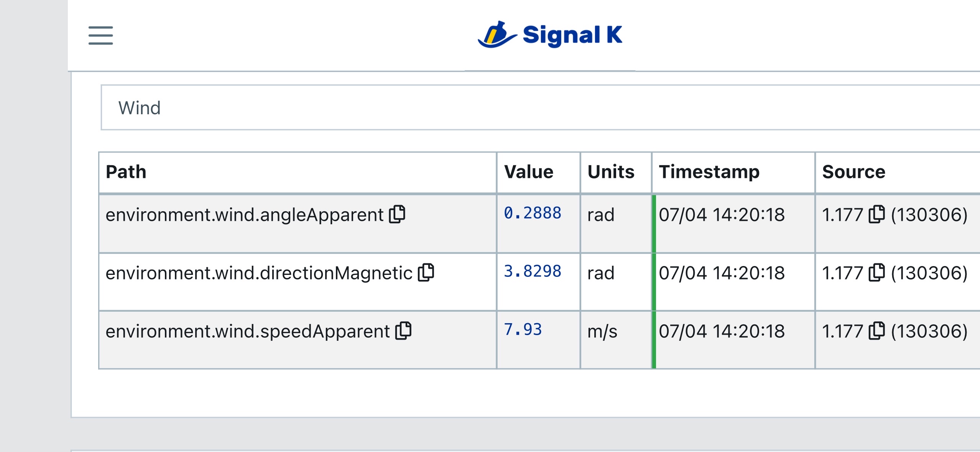Copy source 1.177 in directionMagnetic row
Image resolution: width=980 pixels, height=452 pixels.
pos(876,273)
